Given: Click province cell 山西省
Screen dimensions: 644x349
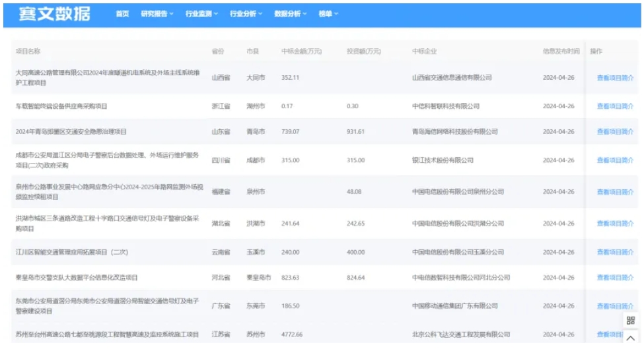Looking at the screenshot, I should (x=221, y=77).
